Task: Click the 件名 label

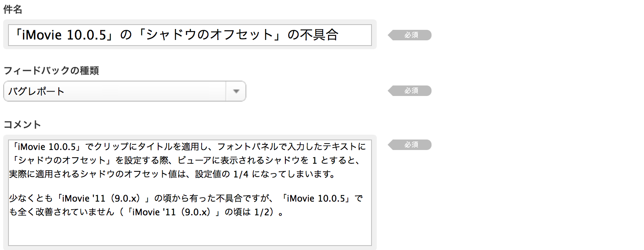Action: point(13,9)
